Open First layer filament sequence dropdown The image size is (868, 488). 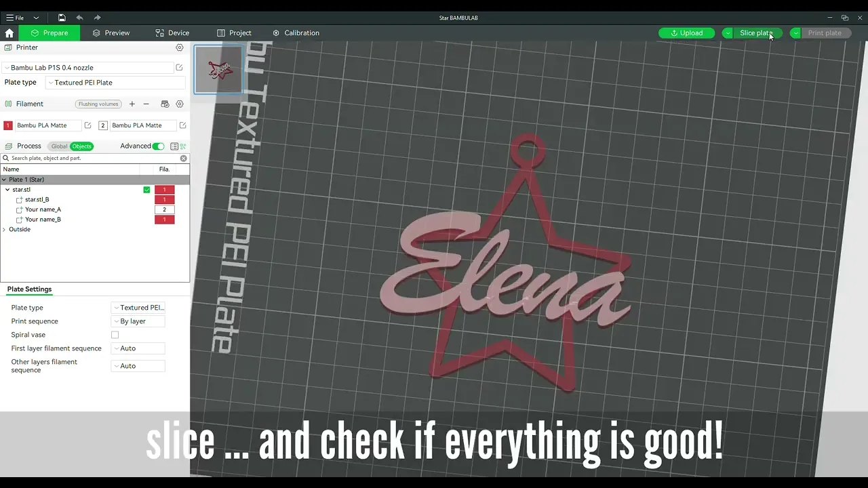pyautogui.click(x=138, y=348)
